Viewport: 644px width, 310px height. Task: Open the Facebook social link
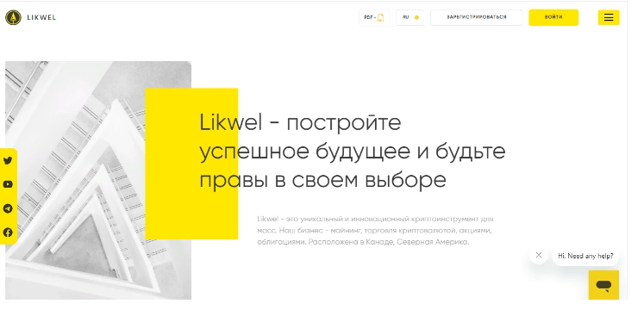point(8,232)
